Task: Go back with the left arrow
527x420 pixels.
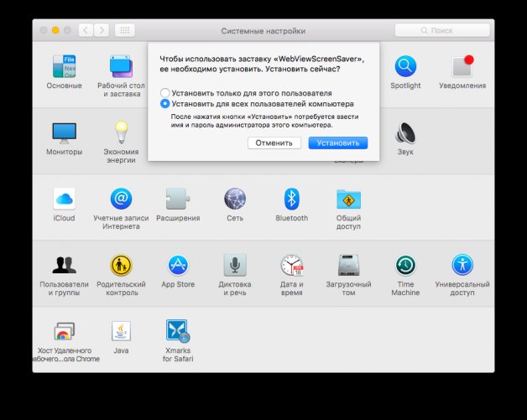Action: pos(86,30)
